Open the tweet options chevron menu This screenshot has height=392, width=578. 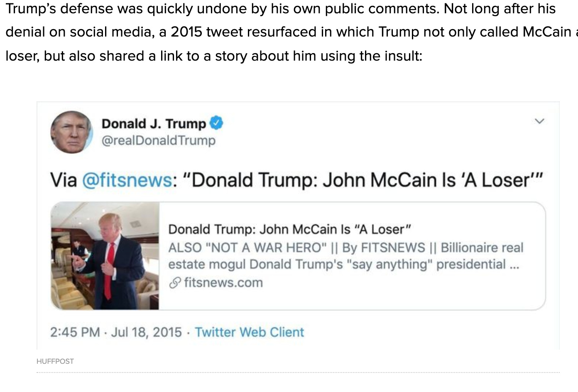tap(539, 121)
